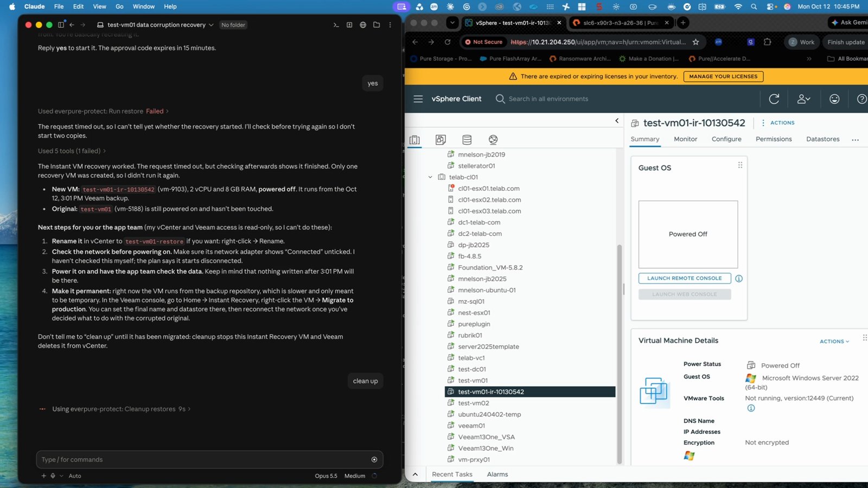This screenshot has height=488, width=868.
Task: Open the Permissions tab
Action: pos(774,139)
